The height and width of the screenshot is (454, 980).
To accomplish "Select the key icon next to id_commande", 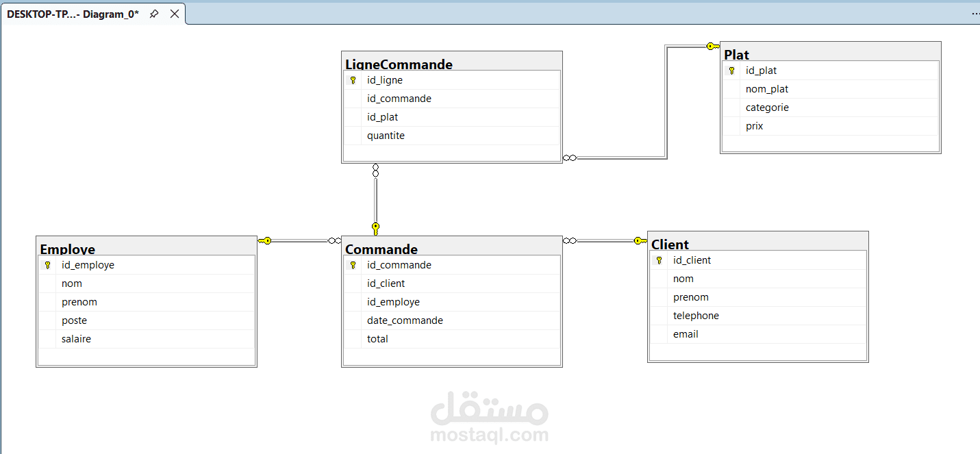I will 353,264.
